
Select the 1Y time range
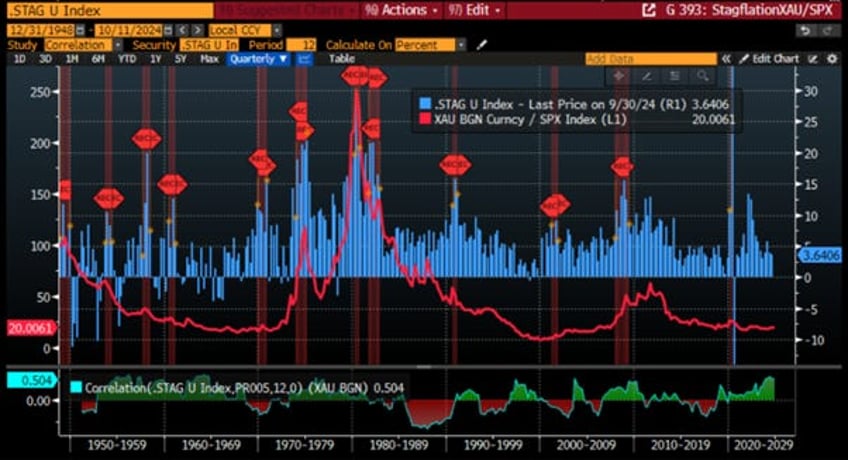[156, 59]
